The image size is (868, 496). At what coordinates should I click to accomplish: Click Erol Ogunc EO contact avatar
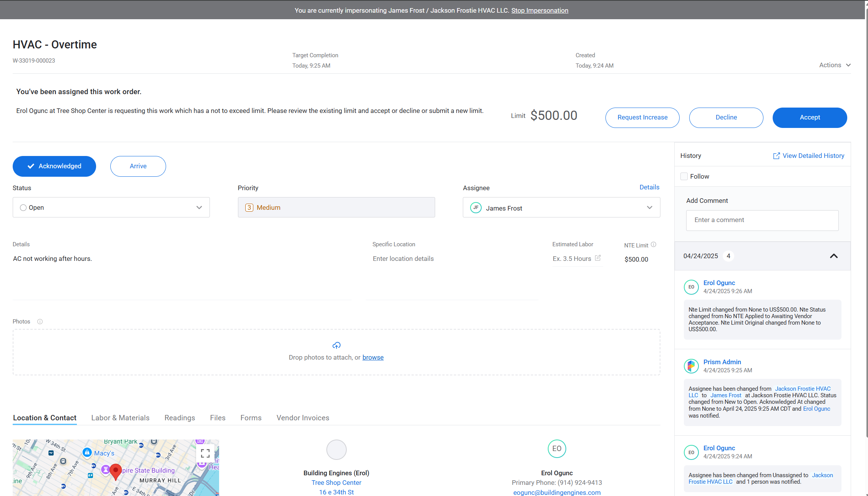[x=557, y=449]
